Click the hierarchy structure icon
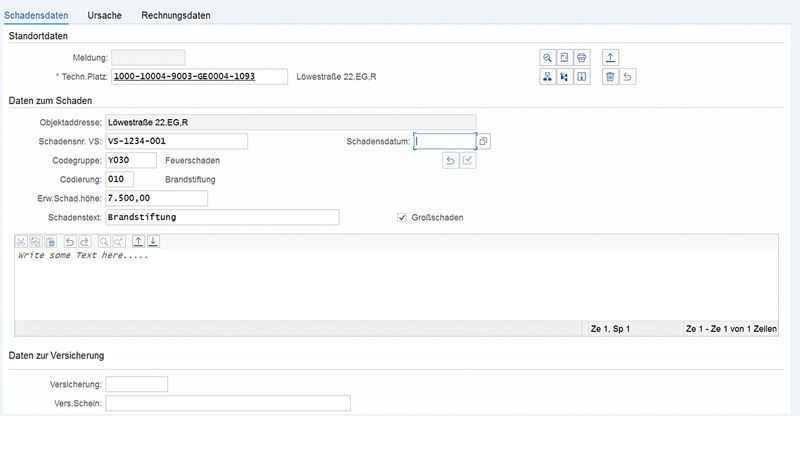800x457 pixels. click(548, 77)
